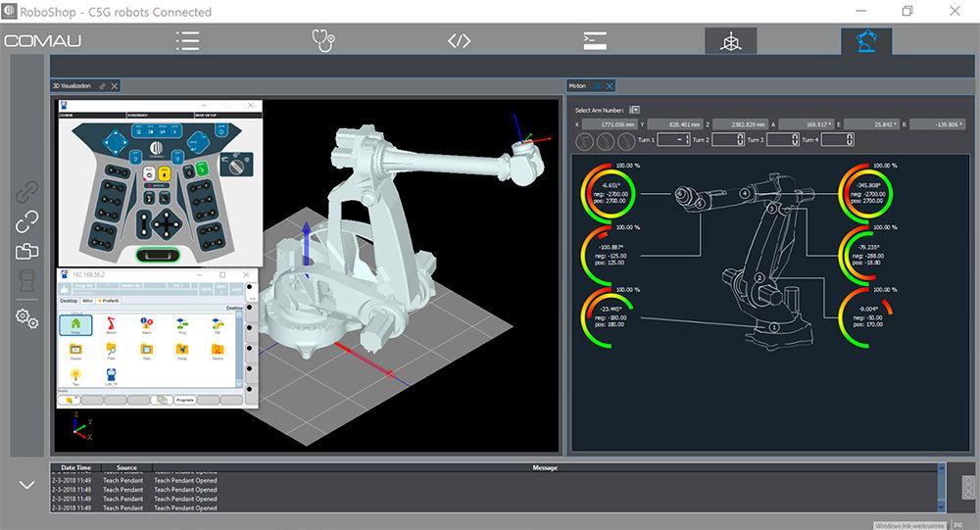The width and height of the screenshot is (980, 530).
Task: Click the -100.887° joint gauge
Action: (x=609, y=257)
